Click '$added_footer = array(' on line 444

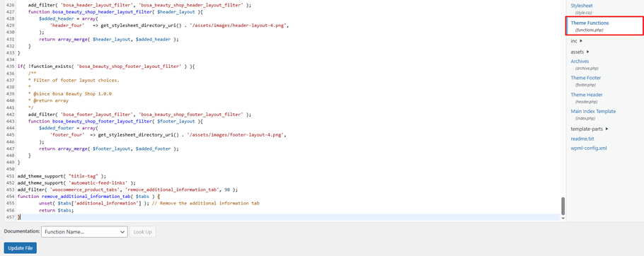(69, 128)
